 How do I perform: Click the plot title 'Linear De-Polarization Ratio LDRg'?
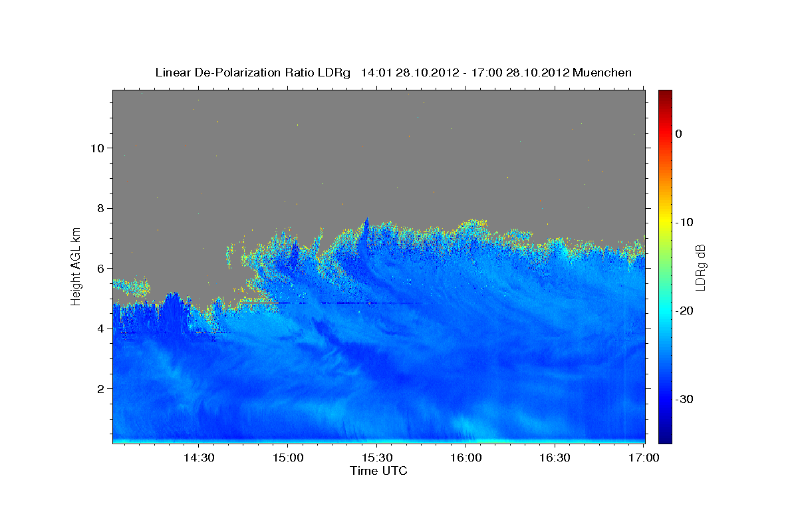click(x=253, y=72)
